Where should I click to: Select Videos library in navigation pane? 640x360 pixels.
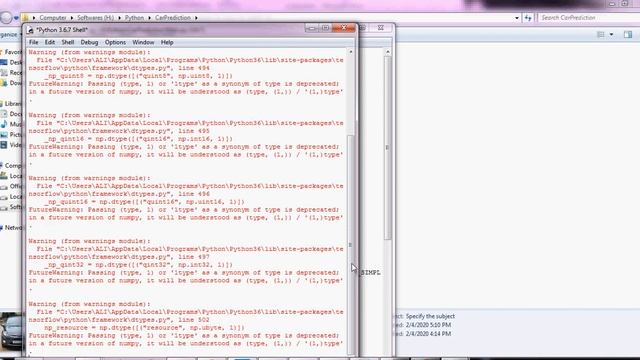[12, 145]
